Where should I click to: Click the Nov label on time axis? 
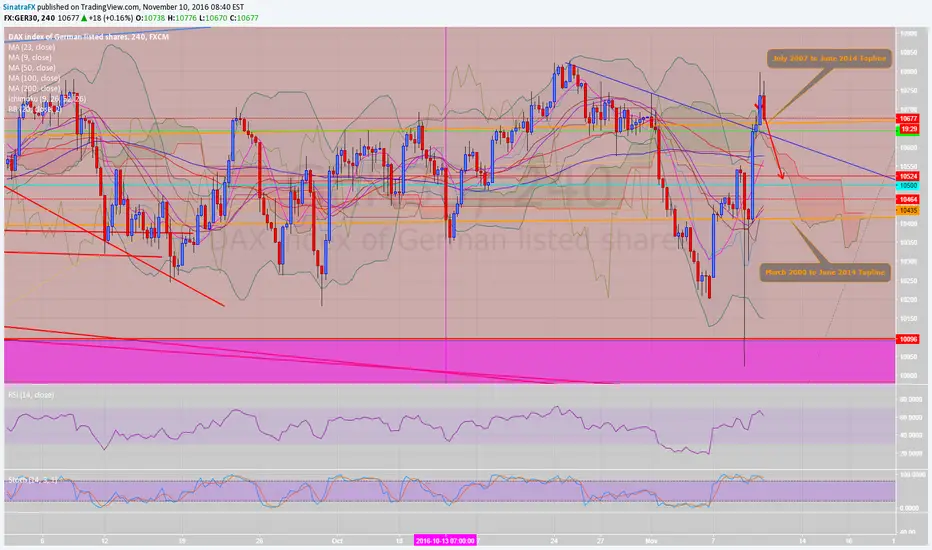[651, 541]
